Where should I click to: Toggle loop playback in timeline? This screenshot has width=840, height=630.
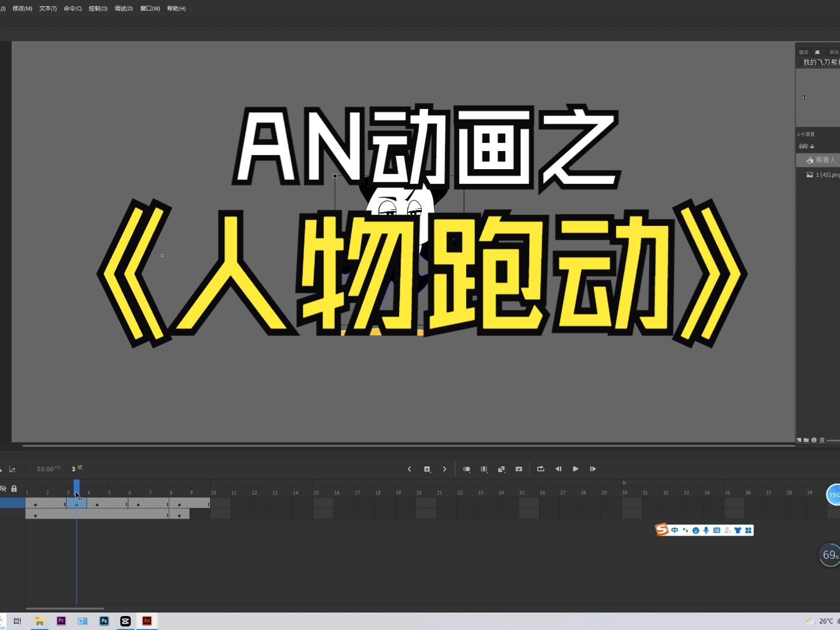[541, 469]
